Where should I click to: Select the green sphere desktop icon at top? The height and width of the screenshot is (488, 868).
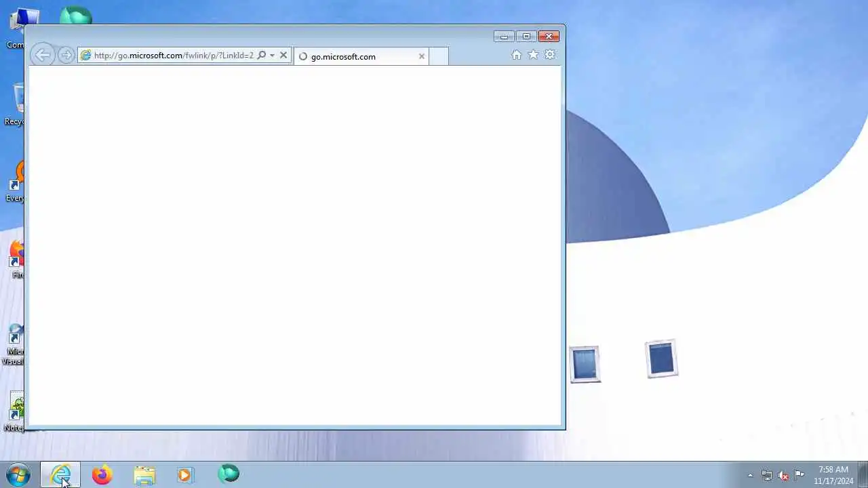click(x=75, y=16)
